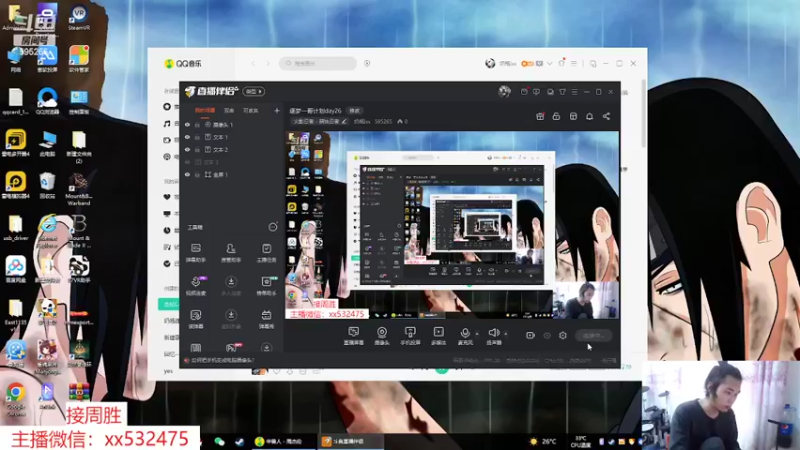Switch to the first scene tab
Screen dimensions: 800x450
205,110
